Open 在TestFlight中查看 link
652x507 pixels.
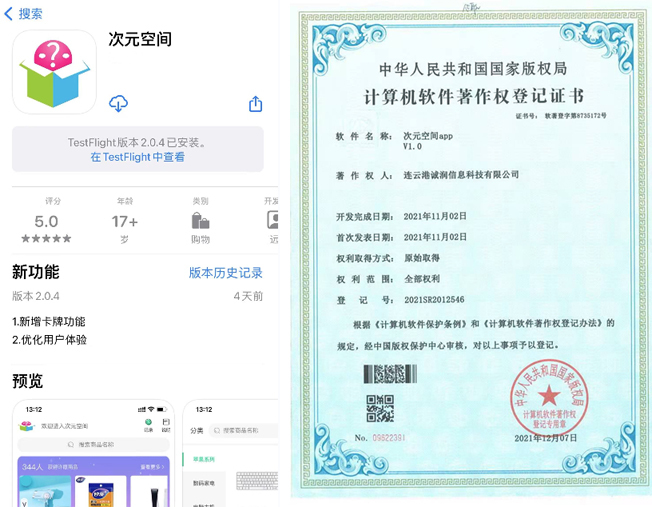[x=138, y=157]
